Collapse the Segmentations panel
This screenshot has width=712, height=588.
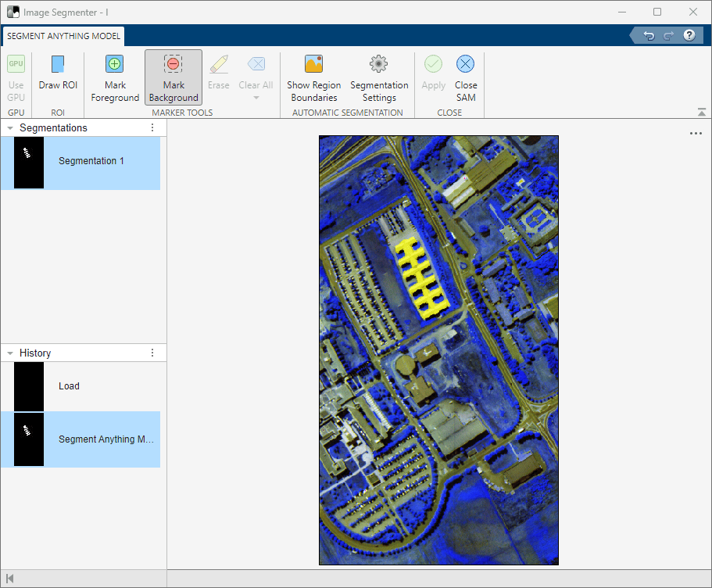tap(10, 128)
